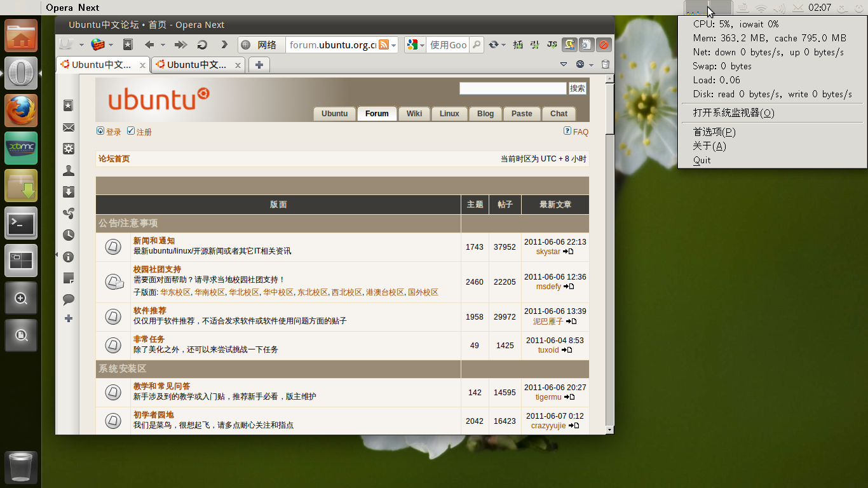
Task: Toggle the document-gear toolbar button
Action: coord(587,44)
